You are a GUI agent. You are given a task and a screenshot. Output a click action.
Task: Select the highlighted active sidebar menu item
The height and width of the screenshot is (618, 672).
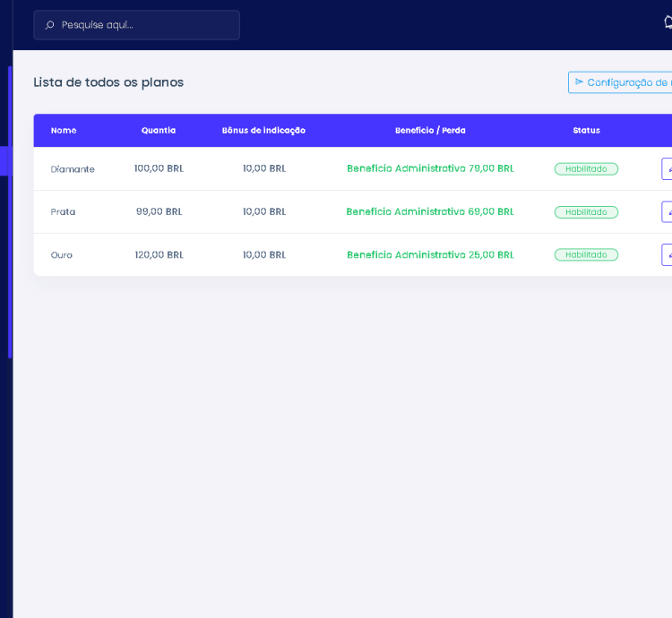(x=4, y=161)
